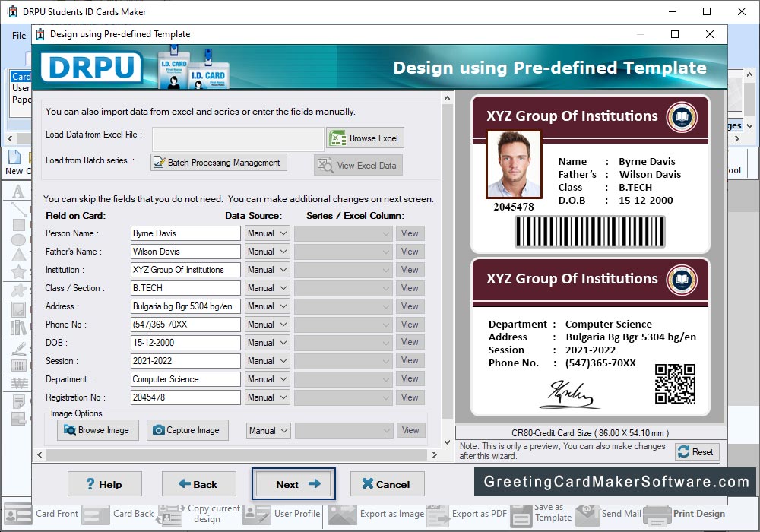Select the Barcode tool in left toolbar

point(18,366)
